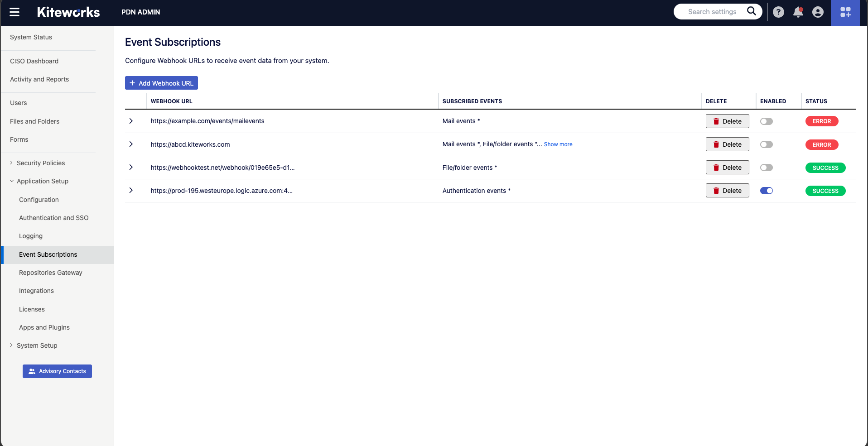This screenshot has height=446, width=868.
Task: Click SUCCESS status for prod-195 azure webhook
Action: [x=825, y=191]
